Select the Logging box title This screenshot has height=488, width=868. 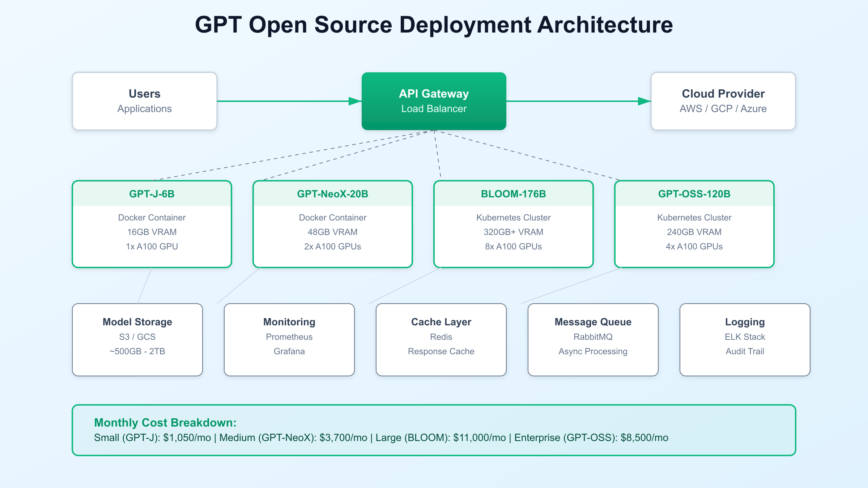coord(745,322)
